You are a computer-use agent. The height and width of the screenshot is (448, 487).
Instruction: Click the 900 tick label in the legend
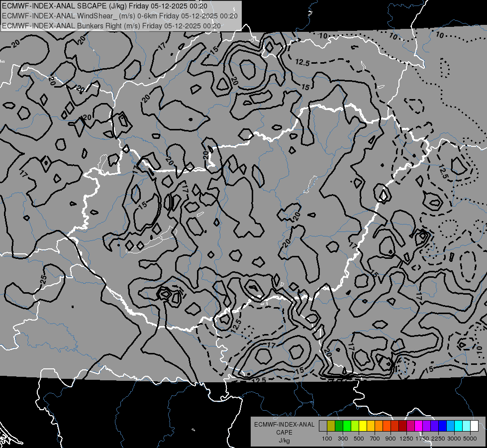(390, 439)
